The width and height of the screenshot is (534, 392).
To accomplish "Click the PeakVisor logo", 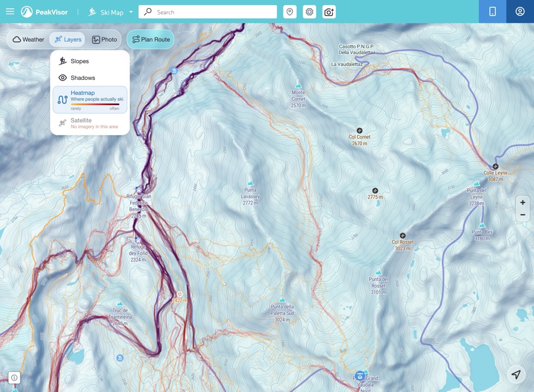I will pos(44,12).
